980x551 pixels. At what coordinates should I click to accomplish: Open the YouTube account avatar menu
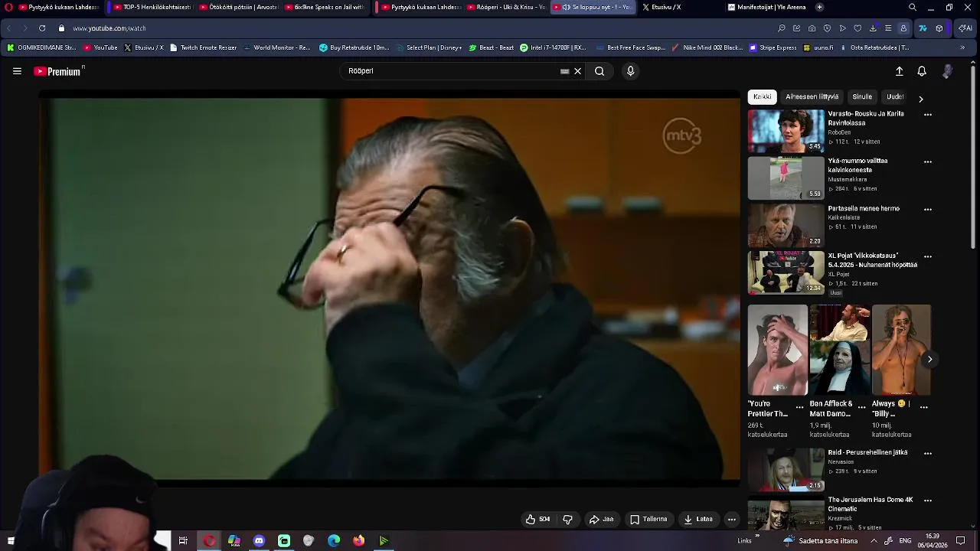pyautogui.click(x=948, y=71)
